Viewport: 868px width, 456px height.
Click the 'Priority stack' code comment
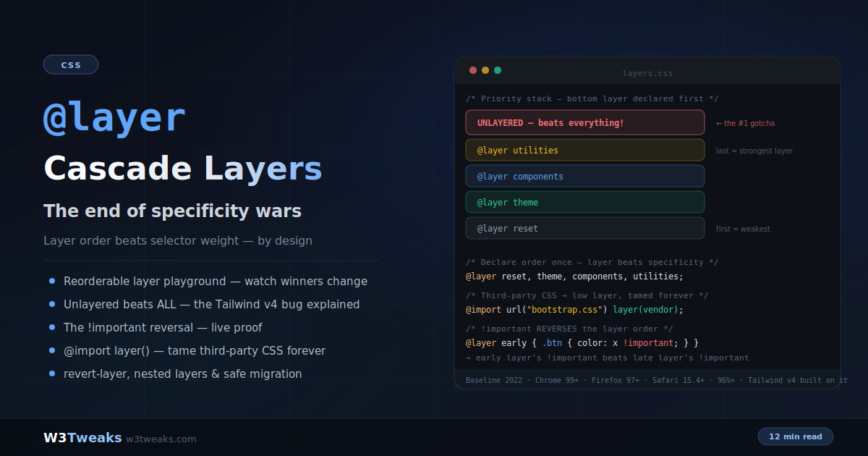pos(592,98)
